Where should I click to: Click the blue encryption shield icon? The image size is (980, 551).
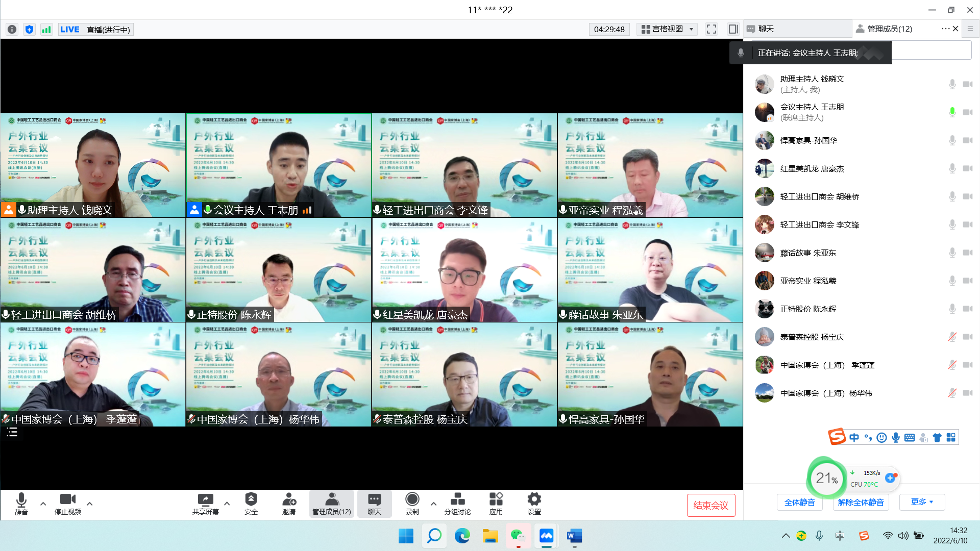(29, 29)
